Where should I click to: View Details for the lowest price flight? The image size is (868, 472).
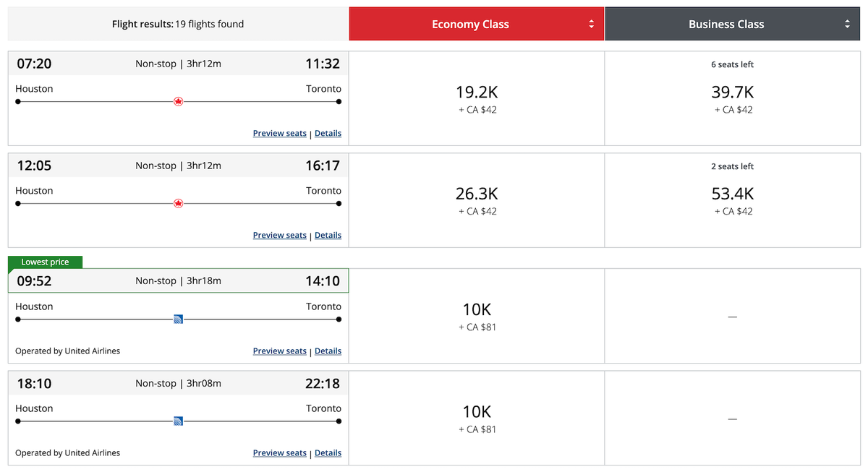coord(328,351)
